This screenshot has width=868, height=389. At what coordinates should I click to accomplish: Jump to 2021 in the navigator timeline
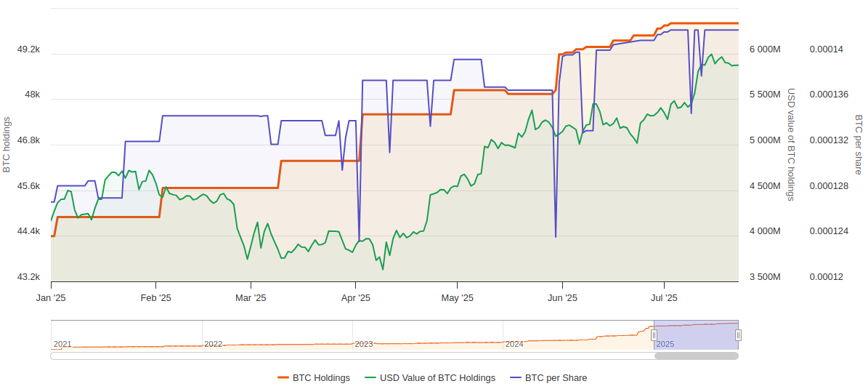pyautogui.click(x=63, y=344)
